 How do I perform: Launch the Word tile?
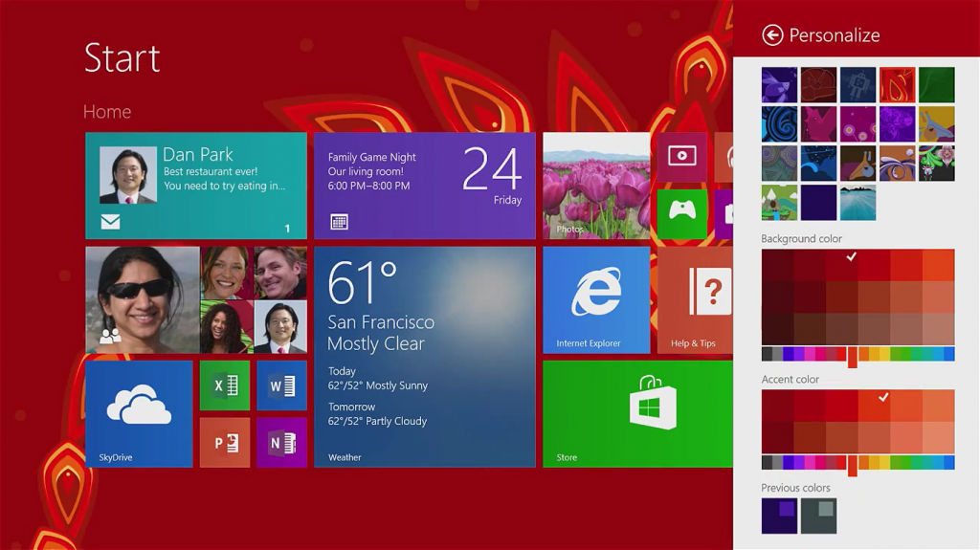point(281,385)
